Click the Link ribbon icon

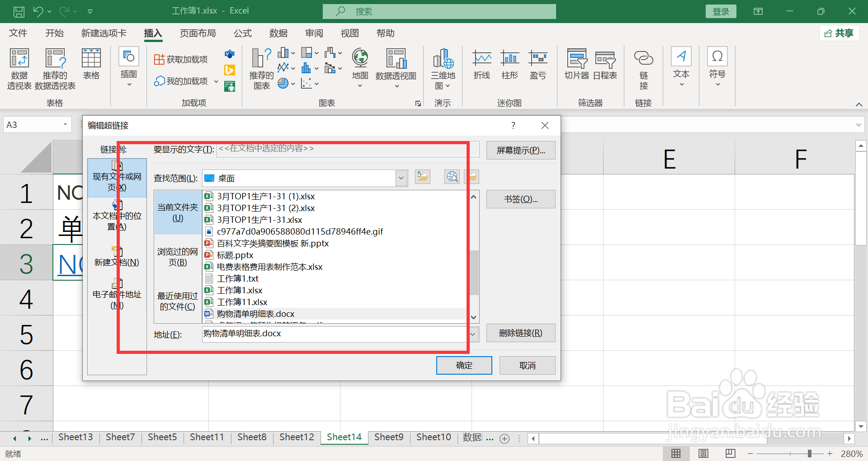pyautogui.click(x=643, y=69)
